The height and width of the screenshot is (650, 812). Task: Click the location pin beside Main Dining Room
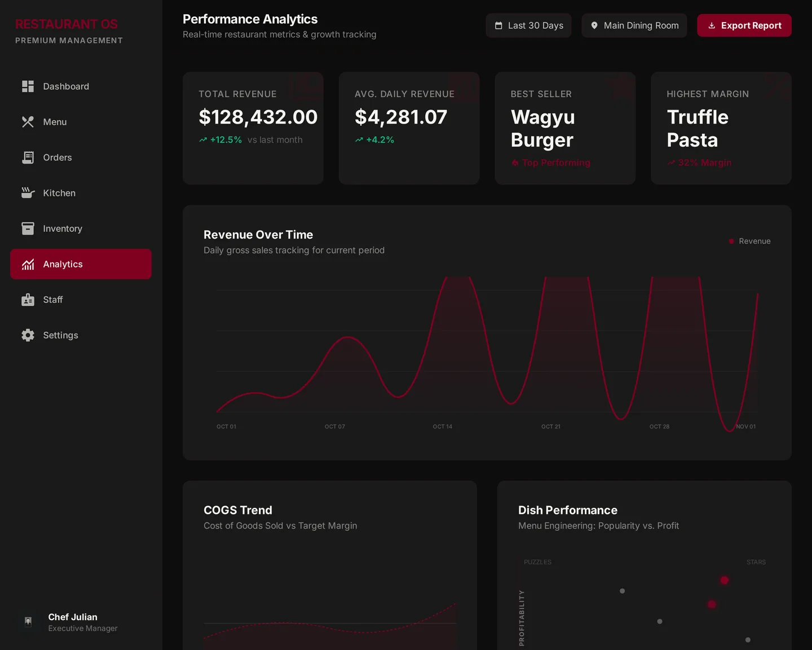594,25
